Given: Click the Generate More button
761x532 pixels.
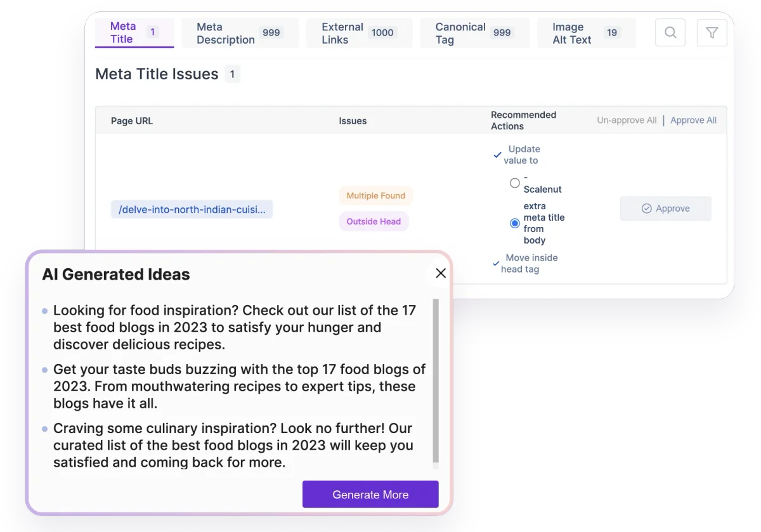Looking at the screenshot, I should pos(370,494).
